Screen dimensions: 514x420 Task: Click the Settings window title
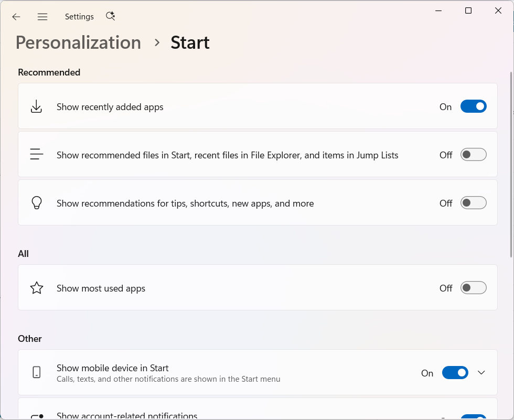point(79,17)
